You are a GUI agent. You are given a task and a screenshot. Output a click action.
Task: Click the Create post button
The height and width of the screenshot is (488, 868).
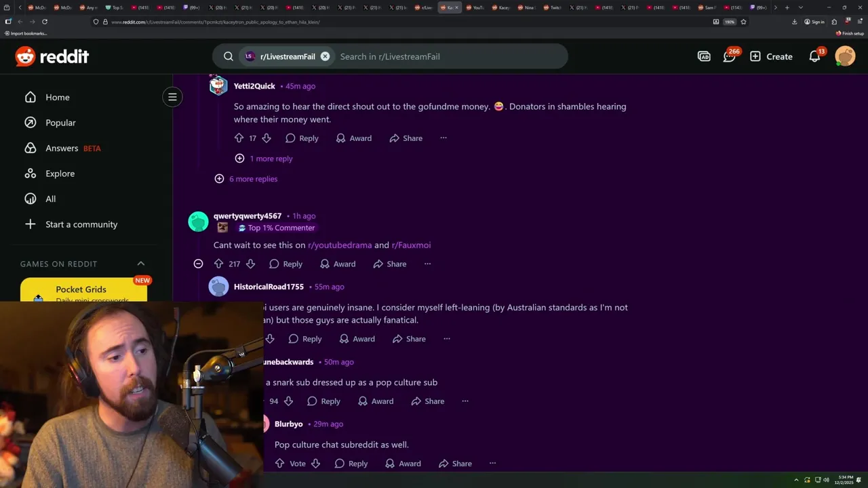(771, 56)
